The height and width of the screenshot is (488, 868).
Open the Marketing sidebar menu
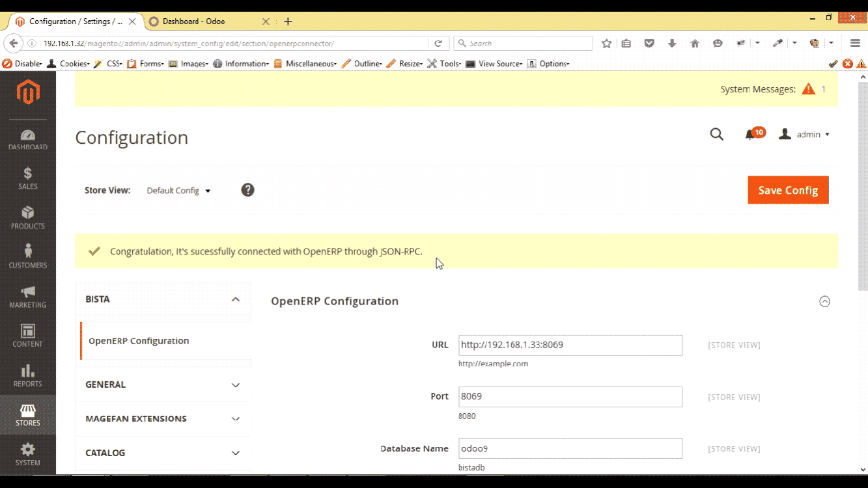[x=28, y=297]
